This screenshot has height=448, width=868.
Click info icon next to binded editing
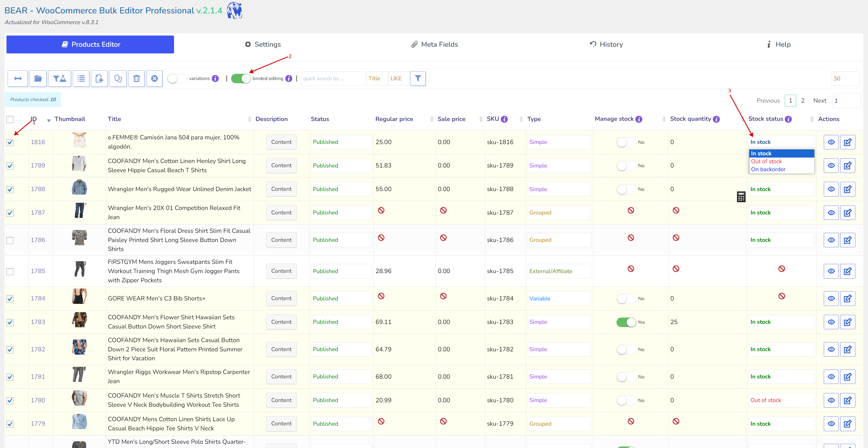(289, 79)
